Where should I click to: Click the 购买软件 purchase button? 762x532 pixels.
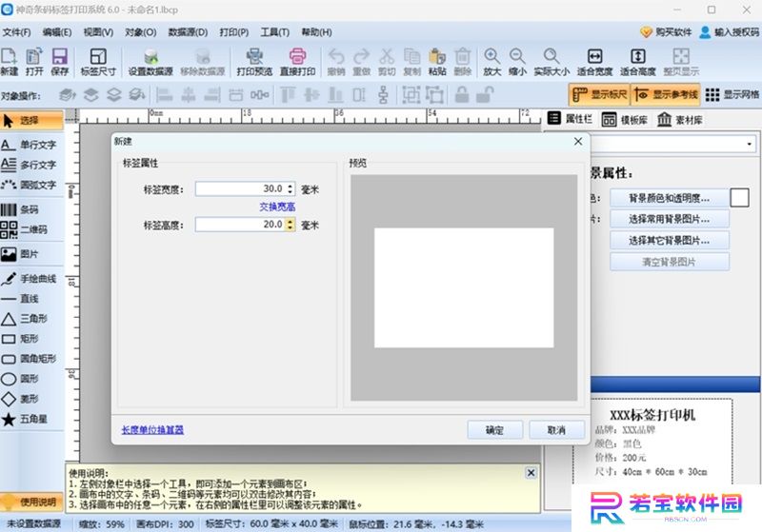click(x=666, y=32)
